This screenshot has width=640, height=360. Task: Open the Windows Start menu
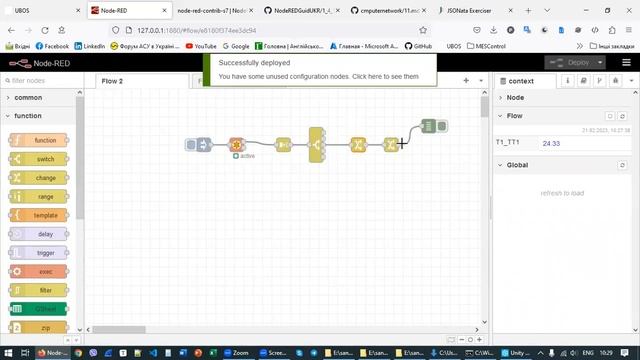click(x=8, y=353)
